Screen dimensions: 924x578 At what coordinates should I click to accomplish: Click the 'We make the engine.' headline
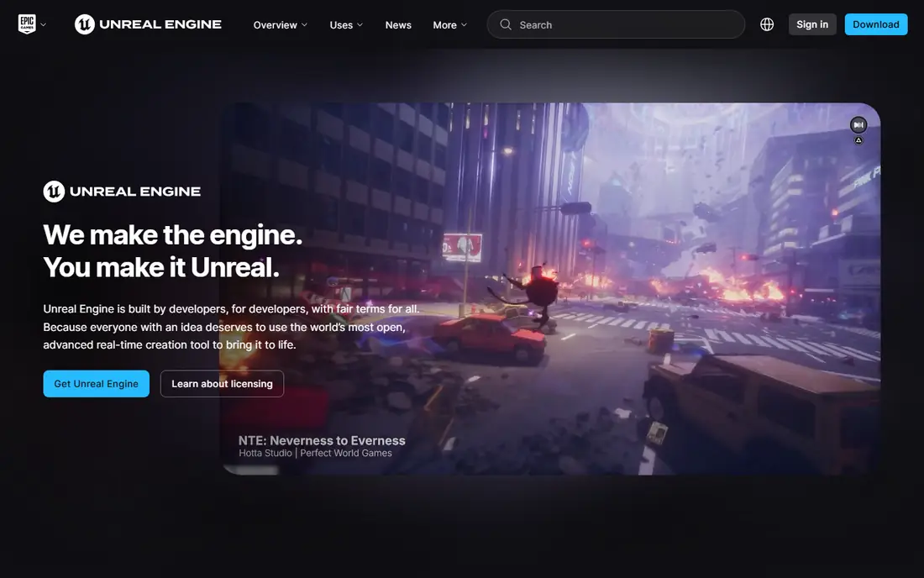click(x=173, y=235)
